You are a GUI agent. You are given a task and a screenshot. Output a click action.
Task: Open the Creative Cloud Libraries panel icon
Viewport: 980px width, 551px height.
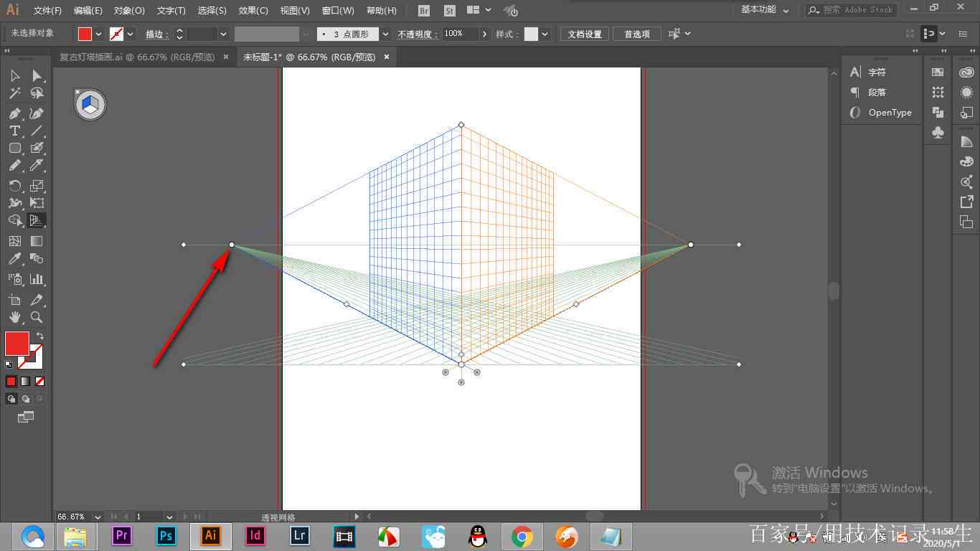coord(966,72)
